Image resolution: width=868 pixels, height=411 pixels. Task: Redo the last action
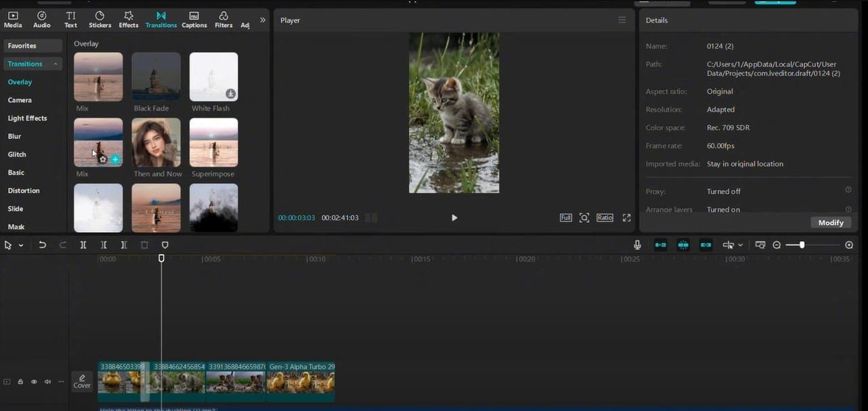coord(63,245)
